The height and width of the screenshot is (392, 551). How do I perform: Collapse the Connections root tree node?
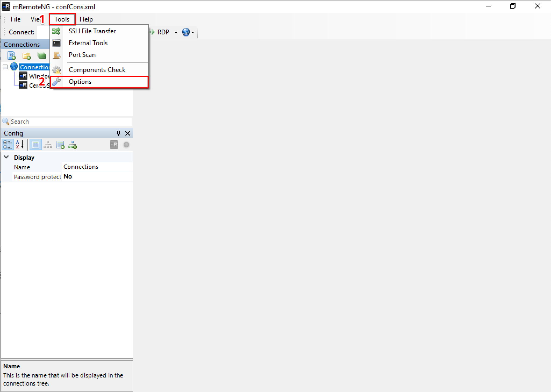5,67
